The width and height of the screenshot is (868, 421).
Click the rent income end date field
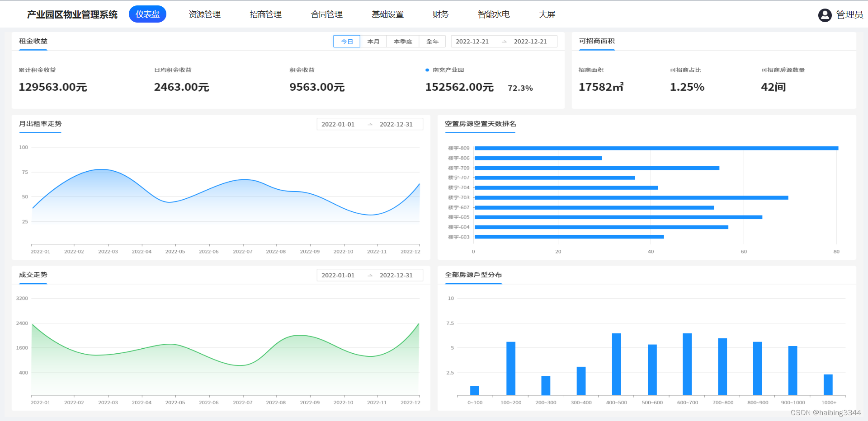pyautogui.click(x=530, y=42)
